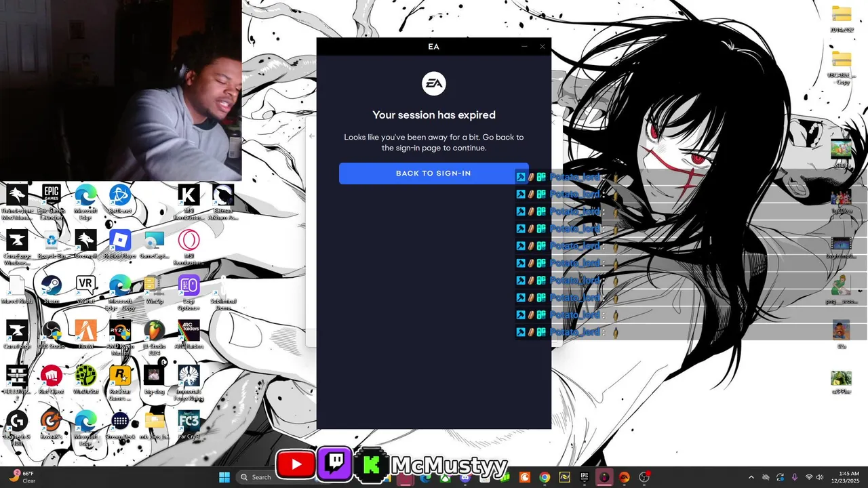Open AMD Ryzen Master shortcut
This screenshot has height=488, width=868.
coord(120,338)
